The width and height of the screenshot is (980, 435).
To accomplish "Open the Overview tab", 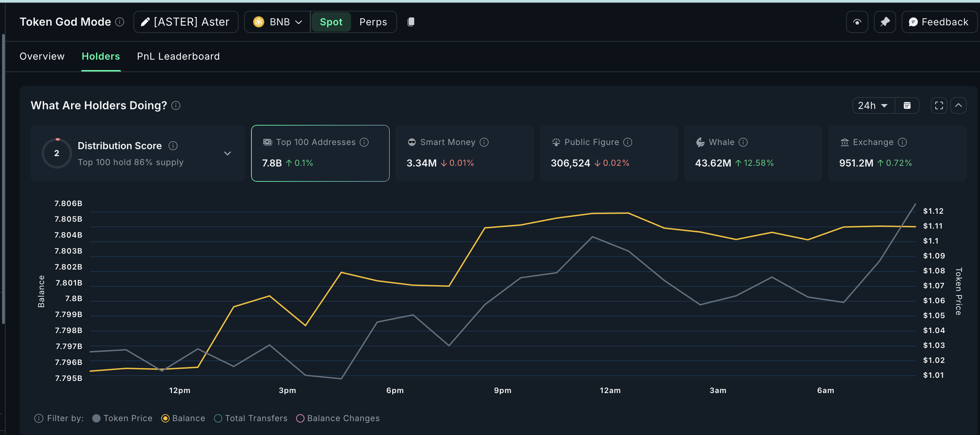I will coord(42,56).
